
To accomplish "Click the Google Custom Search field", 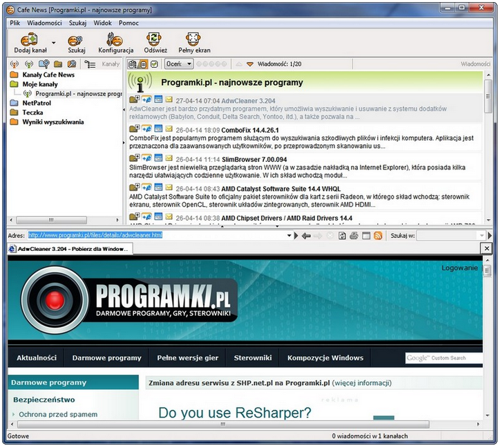I will 444,358.
